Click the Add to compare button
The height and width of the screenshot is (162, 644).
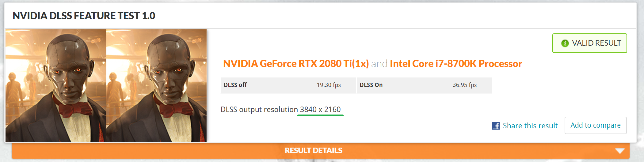(x=595, y=125)
